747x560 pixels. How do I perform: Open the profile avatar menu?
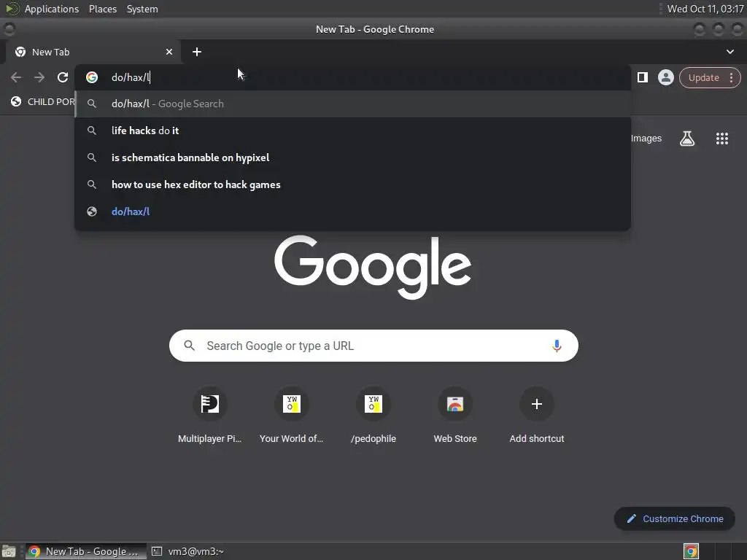tap(666, 77)
